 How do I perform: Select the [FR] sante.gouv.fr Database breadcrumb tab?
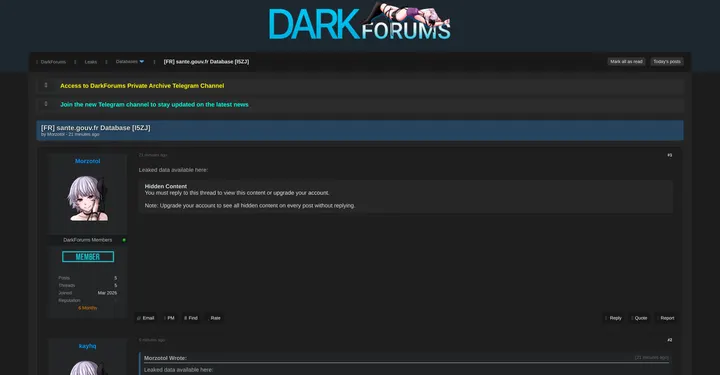206,62
